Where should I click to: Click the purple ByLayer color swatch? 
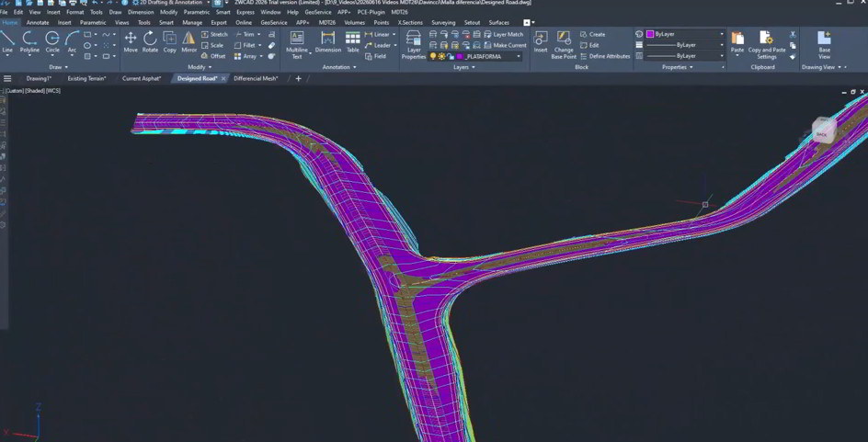[650, 34]
